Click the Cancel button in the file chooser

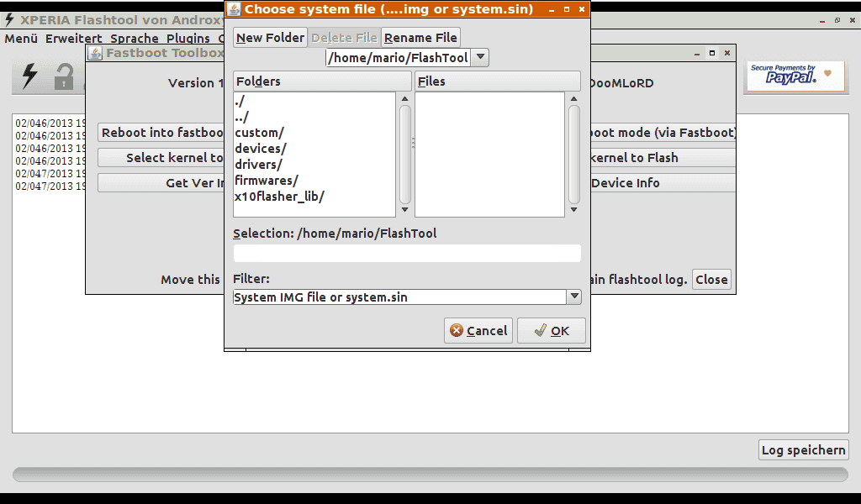click(478, 331)
